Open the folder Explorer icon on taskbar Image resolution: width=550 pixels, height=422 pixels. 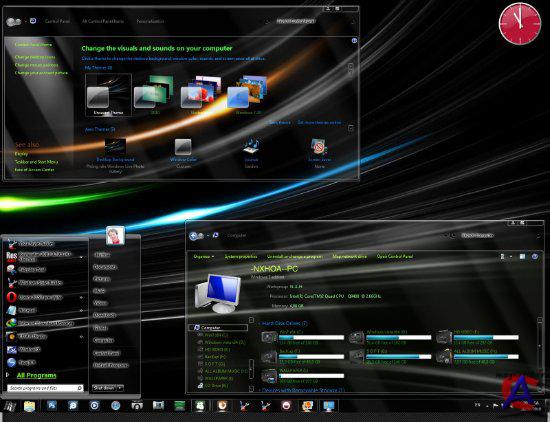[x=29, y=406]
